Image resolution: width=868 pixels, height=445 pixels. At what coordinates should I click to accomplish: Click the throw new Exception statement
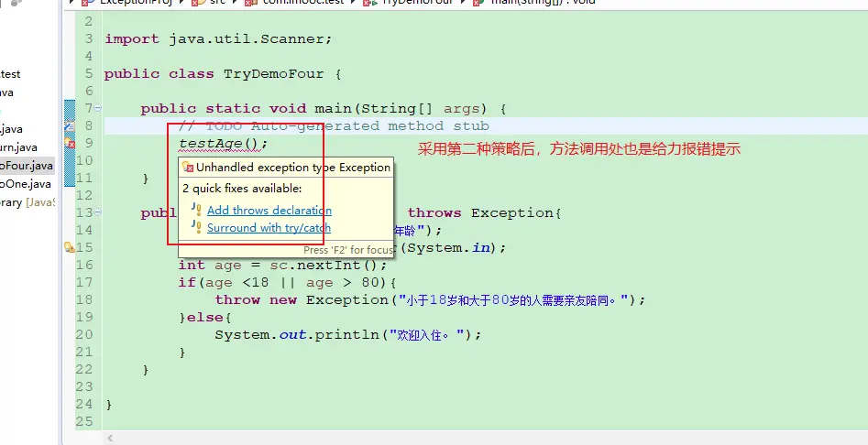pos(430,300)
